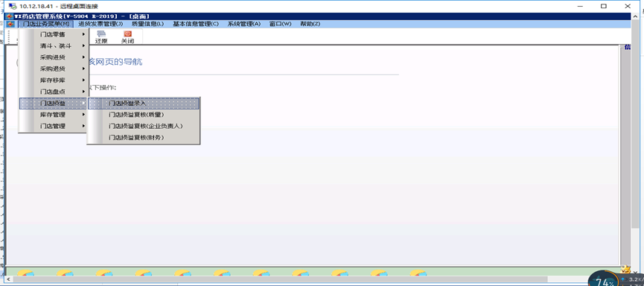The image size is (644, 286).
Task: Choose 门店损溢复核(质量) from the submenu
Action: click(x=144, y=115)
